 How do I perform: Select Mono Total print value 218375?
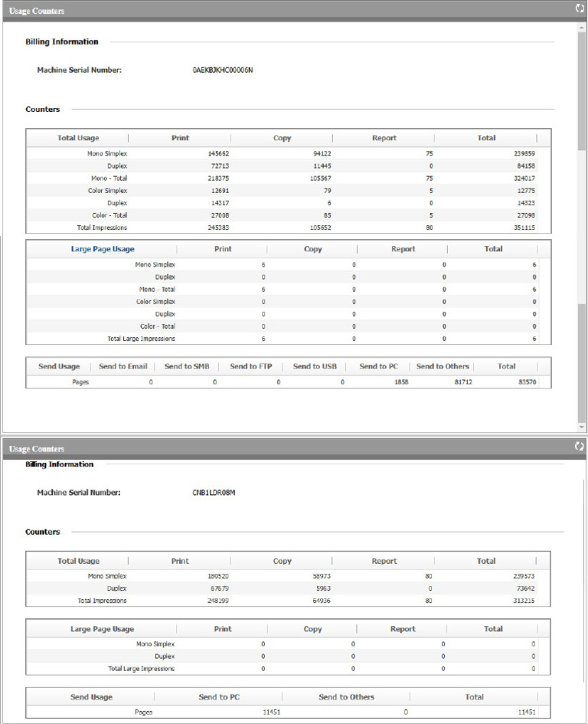(x=218, y=179)
